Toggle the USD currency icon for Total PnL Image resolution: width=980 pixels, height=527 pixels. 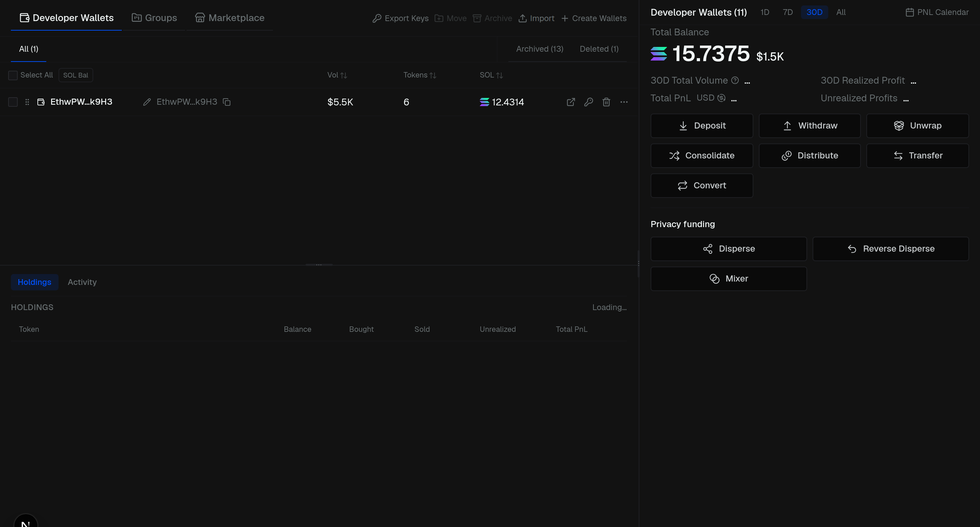point(721,98)
